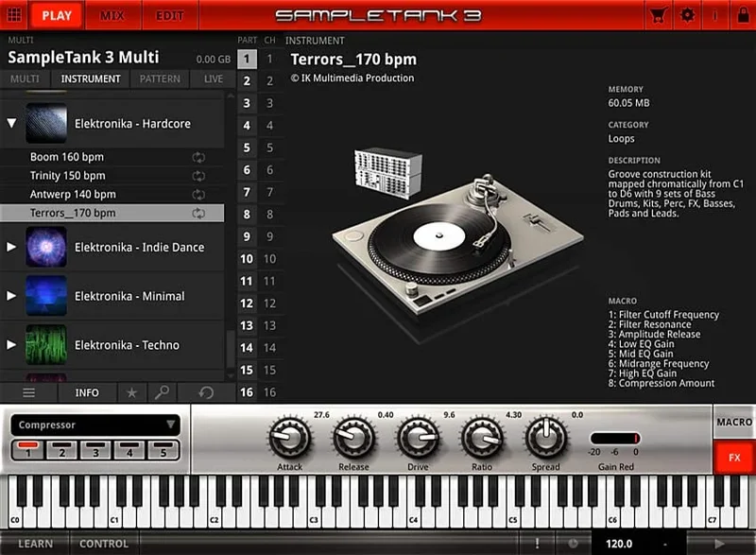The height and width of the screenshot is (555, 756).
Task: Open the INSTRUMENT browser tab
Action: [91, 78]
